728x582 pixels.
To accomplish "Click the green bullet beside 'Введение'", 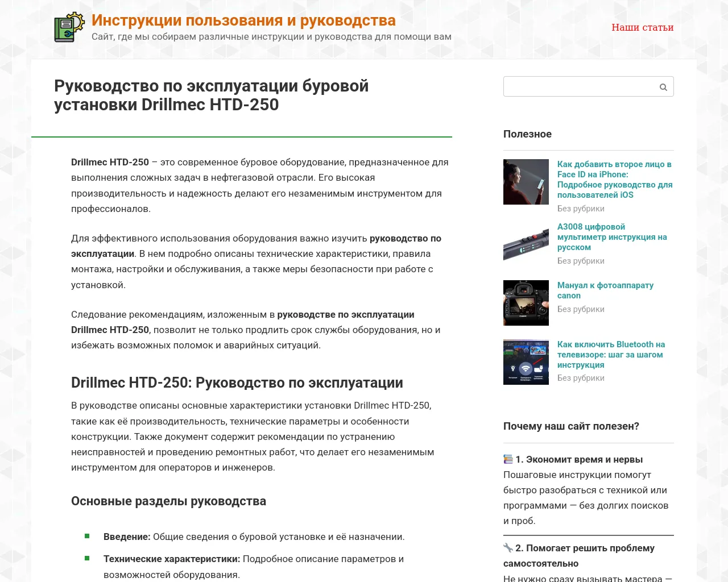I will 87,536.
